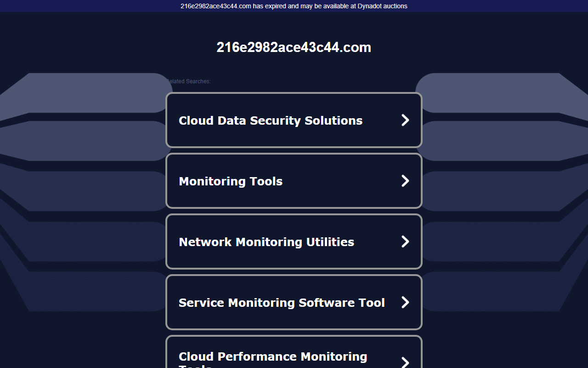Open the Monitoring Tools search link

294,181
